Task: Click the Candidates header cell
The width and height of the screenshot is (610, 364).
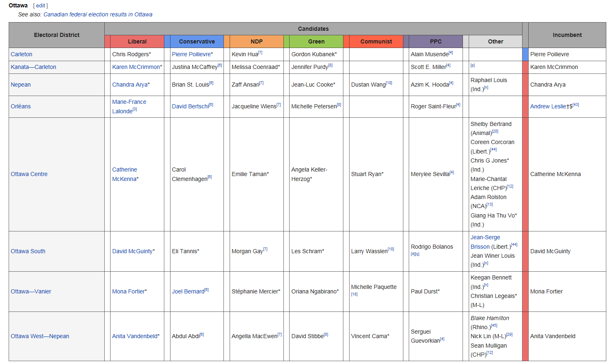Action: tap(313, 29)
